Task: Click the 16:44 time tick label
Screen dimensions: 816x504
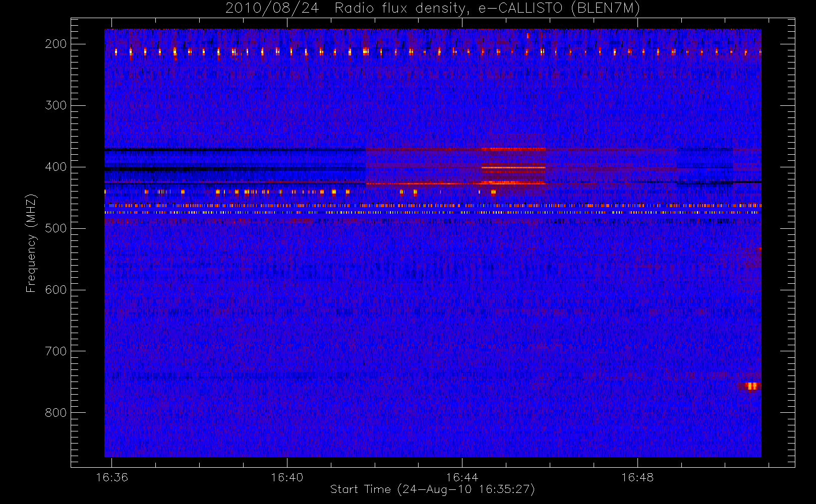Action: point(462,477)
